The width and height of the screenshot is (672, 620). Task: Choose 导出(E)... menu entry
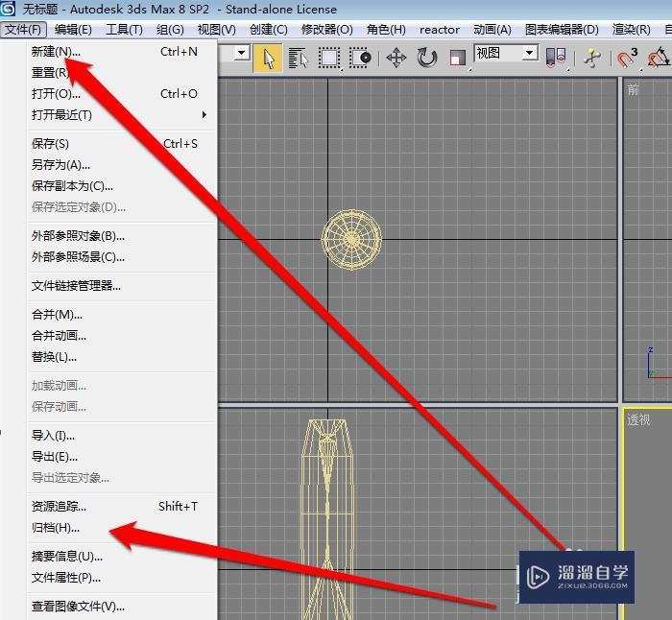122,457
